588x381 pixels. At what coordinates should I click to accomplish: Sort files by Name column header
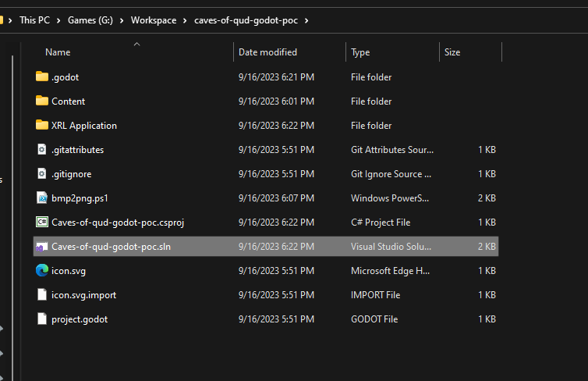click(x=58, y=52)
